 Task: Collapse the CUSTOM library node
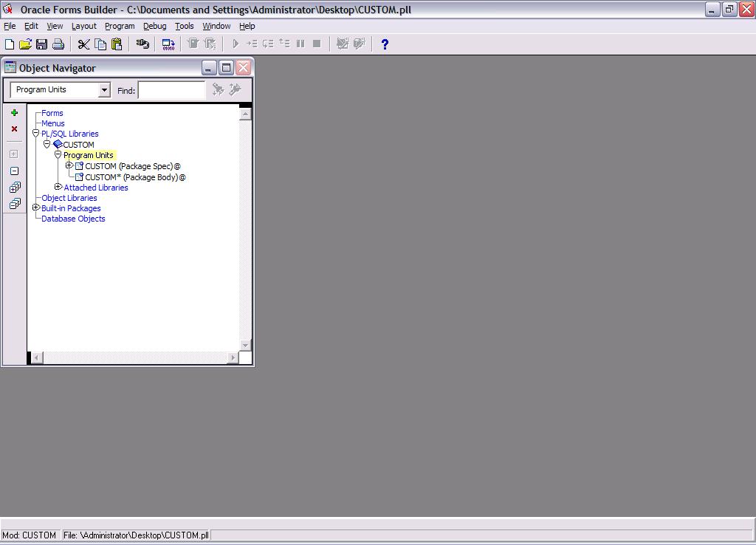click(47, 144)
